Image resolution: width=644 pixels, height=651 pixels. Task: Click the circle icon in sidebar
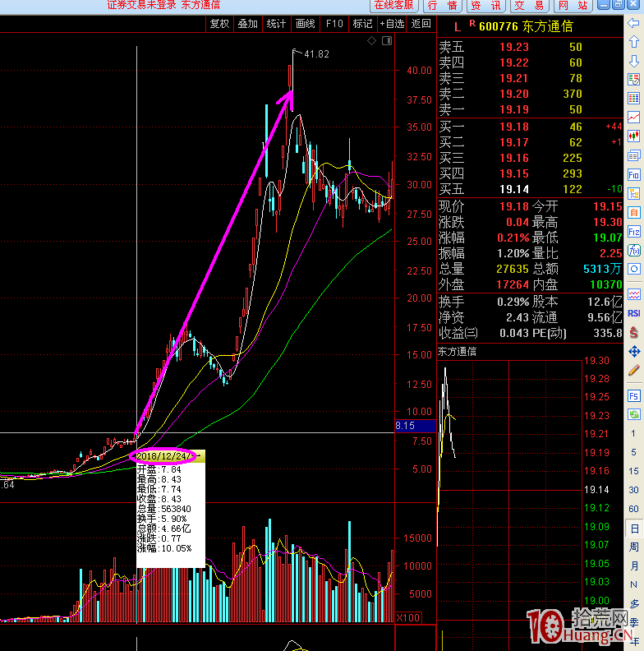pyautogui.click(x=633, y=269)
